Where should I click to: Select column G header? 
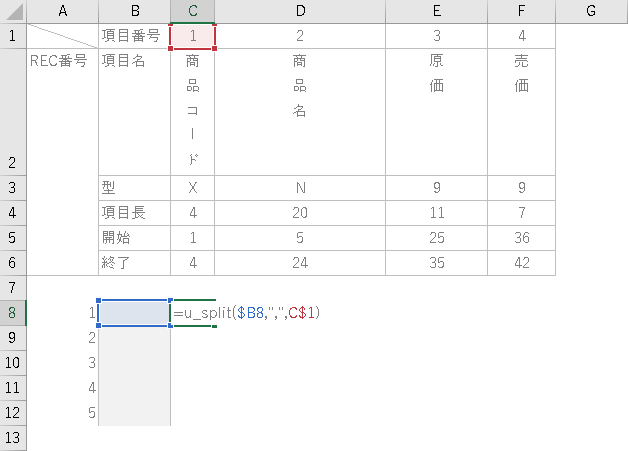(x=592, y=11)
